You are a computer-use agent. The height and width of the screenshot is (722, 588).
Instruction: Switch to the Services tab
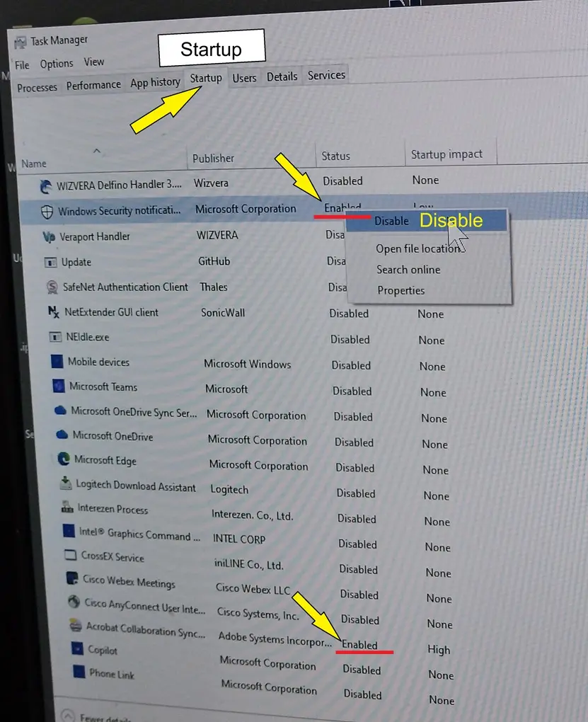point(326,75)
